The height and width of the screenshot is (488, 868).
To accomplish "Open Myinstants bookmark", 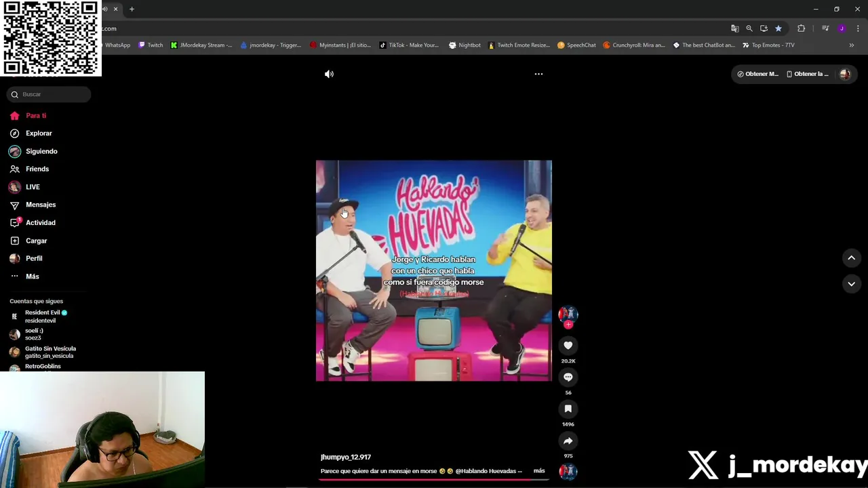I will (x=340, y=45).
